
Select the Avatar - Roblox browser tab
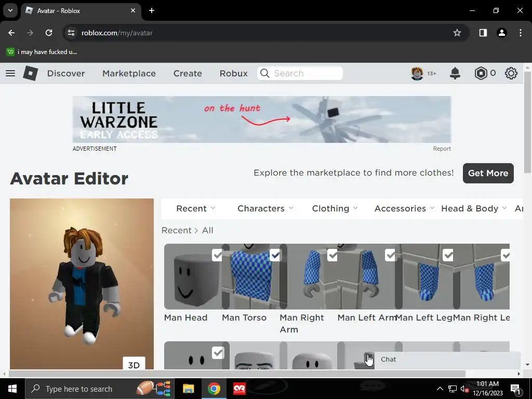tap(81, 10)
